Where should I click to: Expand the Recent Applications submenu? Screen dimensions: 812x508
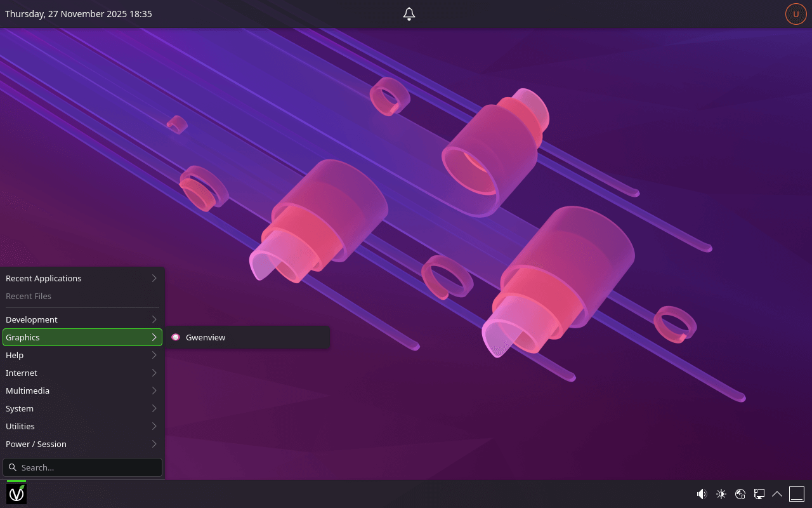point(82,278)
